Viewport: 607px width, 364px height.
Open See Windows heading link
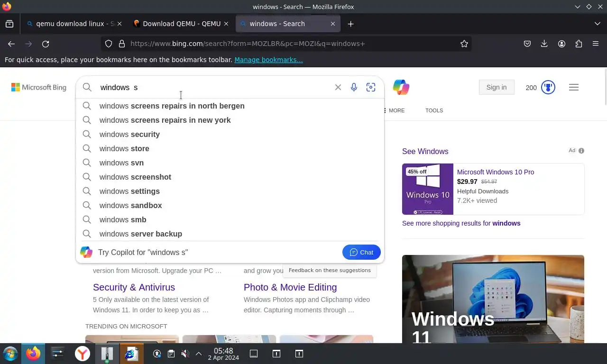coord(425,151)
